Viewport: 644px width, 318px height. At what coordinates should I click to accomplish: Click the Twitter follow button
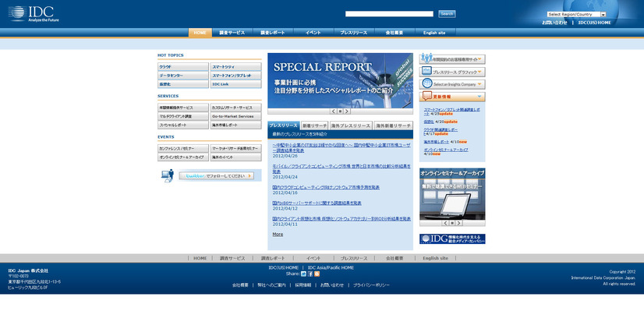[x=216, y=175]
